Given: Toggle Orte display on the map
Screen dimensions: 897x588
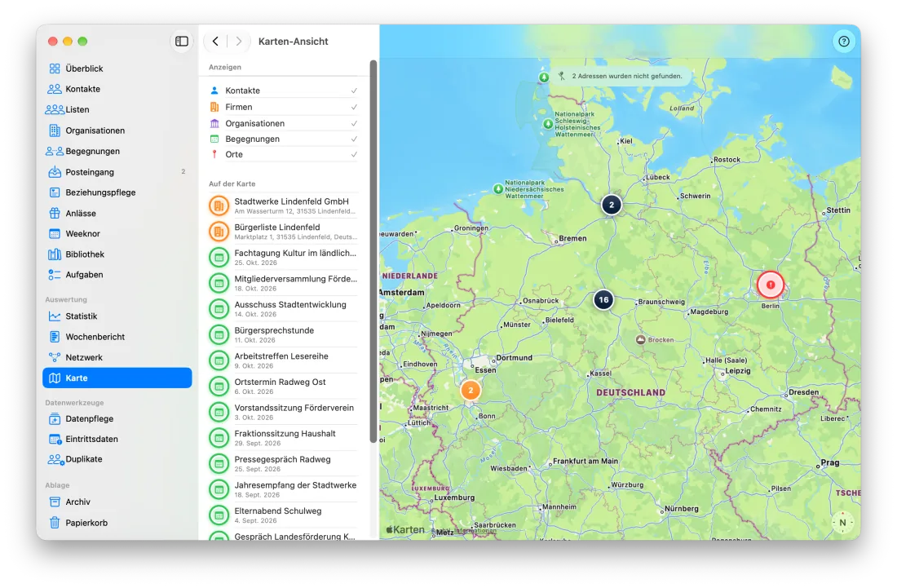Looking at the screenshot, I should (x=284, y=154).
